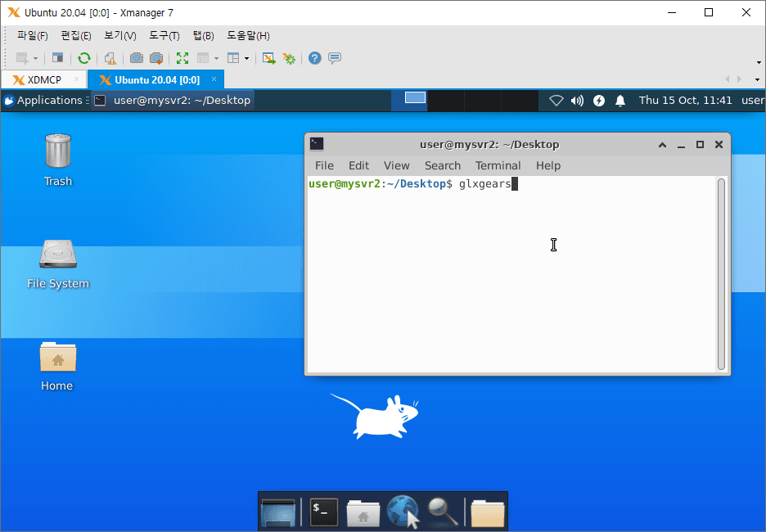This screenshot has width=766, height=532.
Task: Launch Terminal Emulator from dock
Action: 324,512
